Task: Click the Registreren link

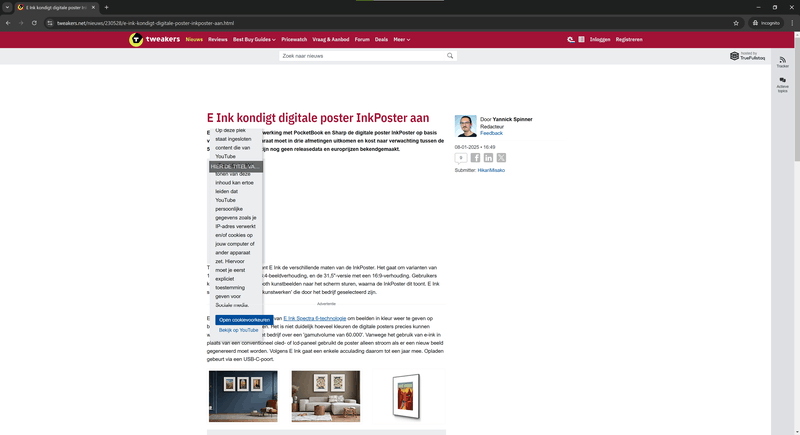Action: tap(629, 39)
